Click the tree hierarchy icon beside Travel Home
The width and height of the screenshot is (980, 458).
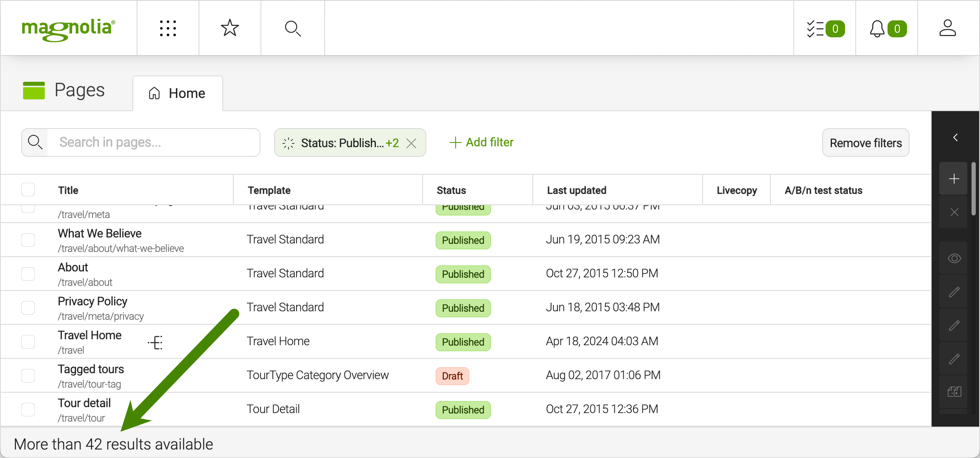(x=155, y=342)
